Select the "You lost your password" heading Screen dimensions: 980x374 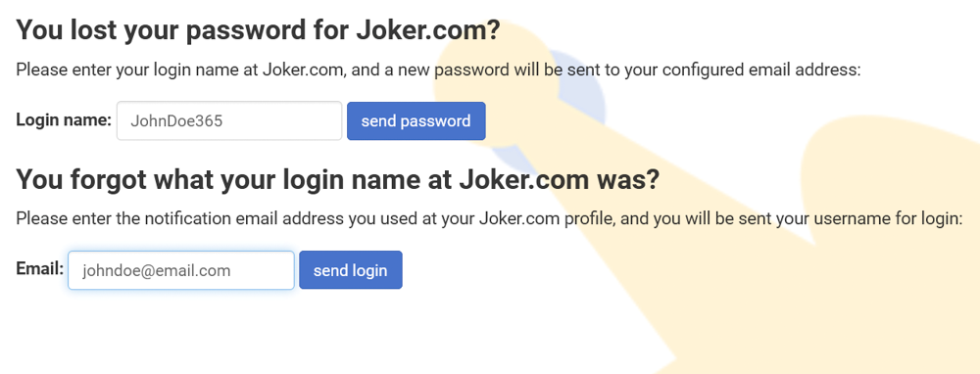258,30
